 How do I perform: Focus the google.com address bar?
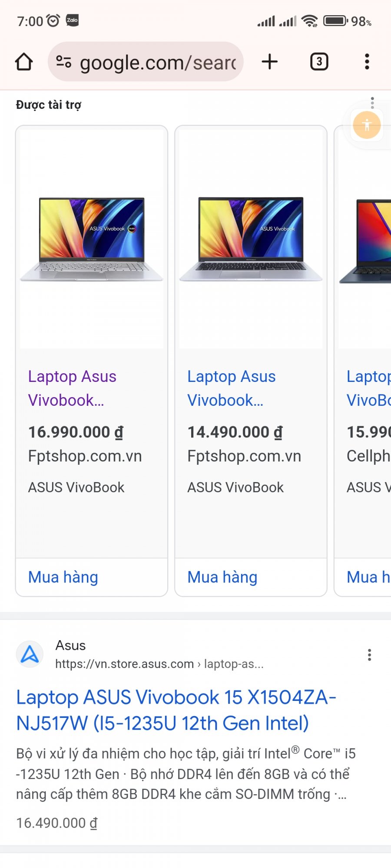pyautogui.click(x=157, y=62)
